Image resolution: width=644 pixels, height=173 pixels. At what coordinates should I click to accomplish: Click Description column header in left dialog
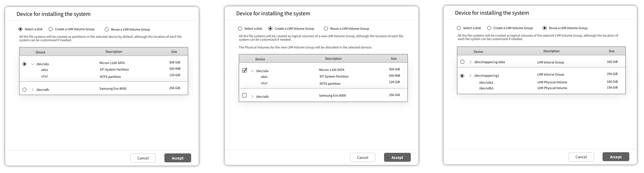(x=114, y=52)
